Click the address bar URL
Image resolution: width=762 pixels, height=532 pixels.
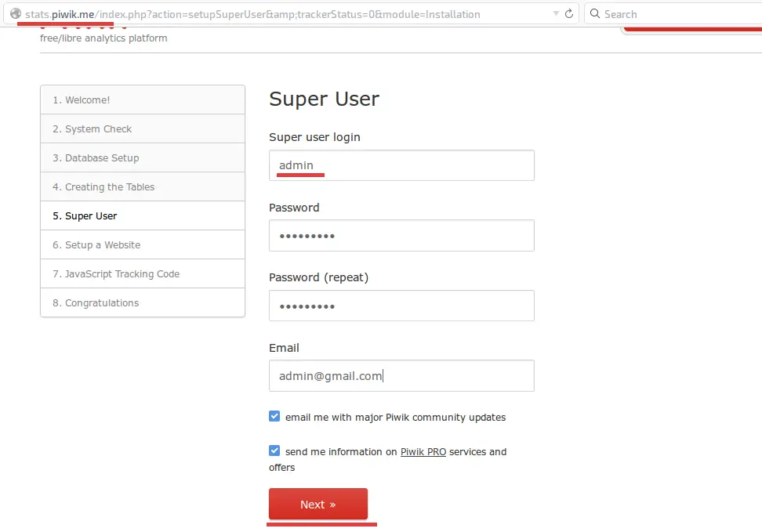[252, 15]
